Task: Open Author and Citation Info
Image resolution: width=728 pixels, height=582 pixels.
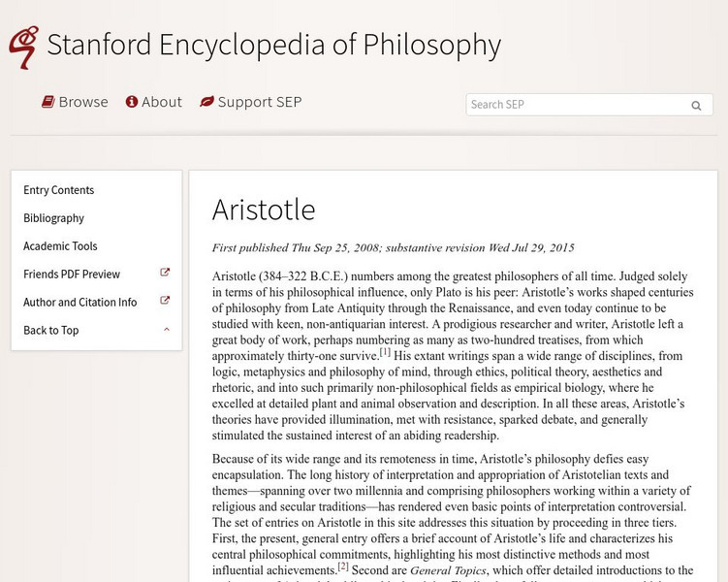Action: coord(80,303)
